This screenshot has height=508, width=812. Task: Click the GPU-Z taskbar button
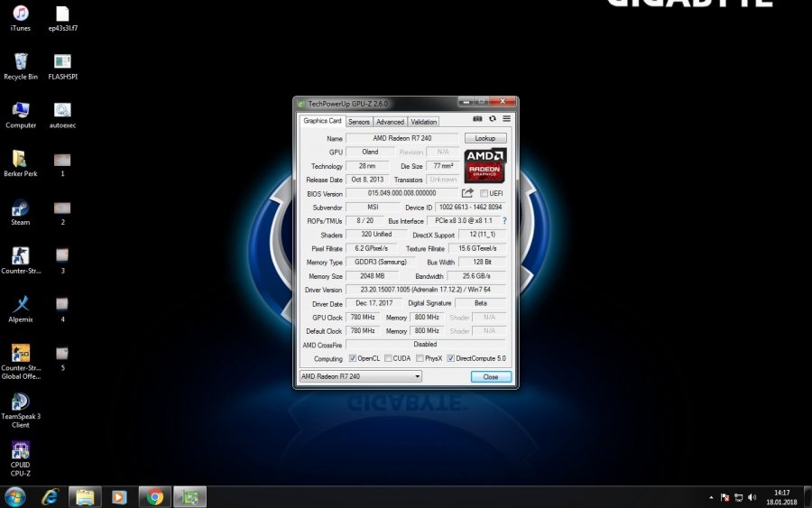pos(189,497)
